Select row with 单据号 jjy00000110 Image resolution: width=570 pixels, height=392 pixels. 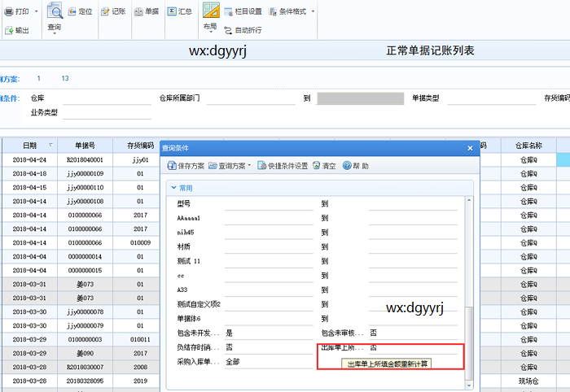[x=85, y=187]
